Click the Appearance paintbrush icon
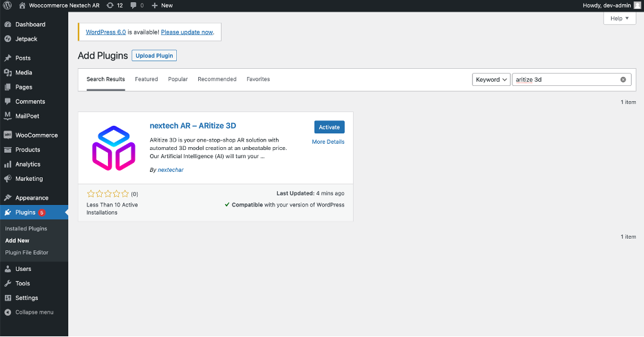644x337 pixels. [x=8, y=198]
